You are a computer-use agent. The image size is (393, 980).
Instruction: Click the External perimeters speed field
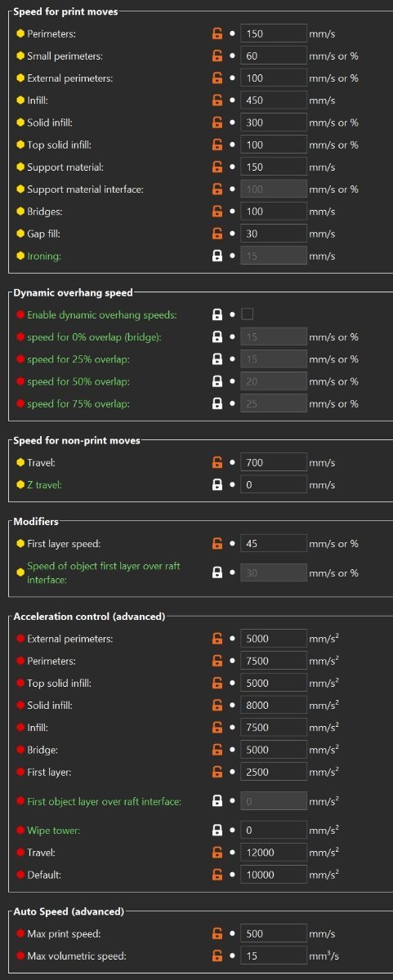coord(274,78)
